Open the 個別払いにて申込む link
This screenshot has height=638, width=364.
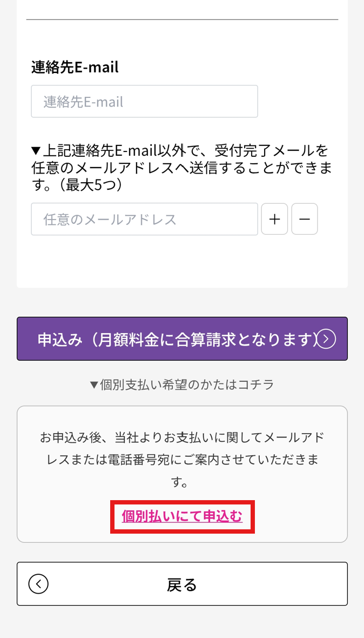[x=182, y=516]
